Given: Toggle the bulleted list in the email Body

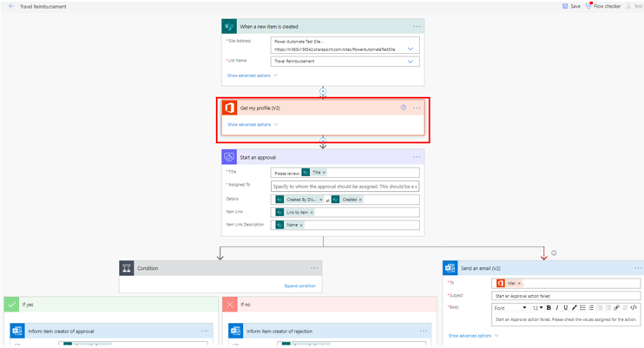Looking at the screenshot, I should (x=582, y=308).
